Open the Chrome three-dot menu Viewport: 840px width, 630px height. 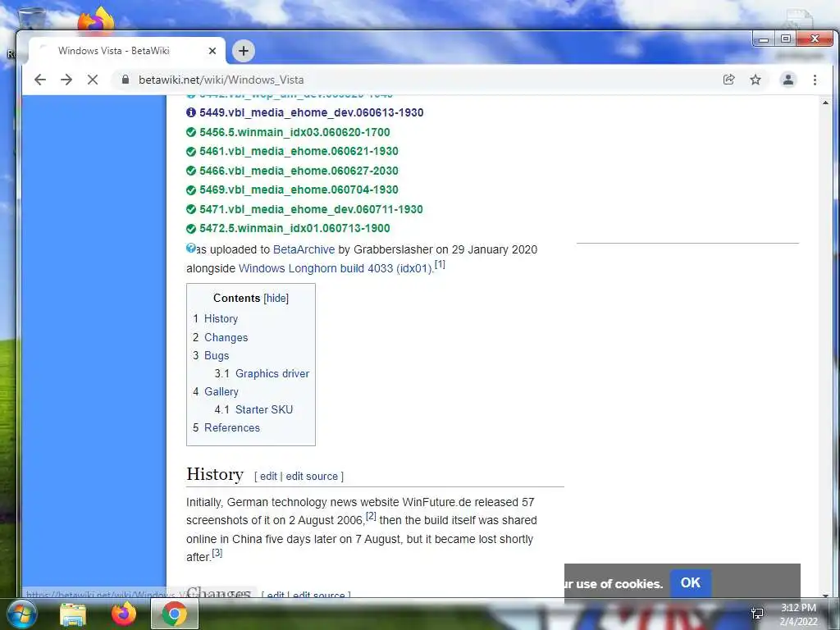(815, 80)
